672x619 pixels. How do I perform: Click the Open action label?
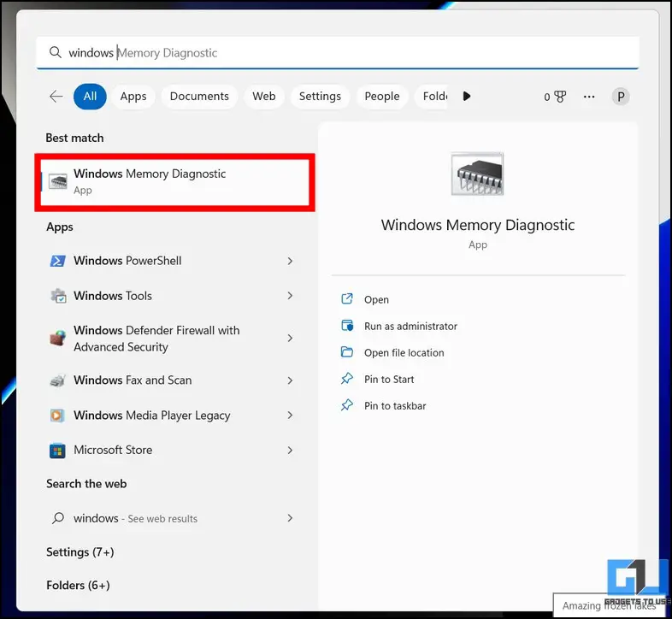377,299
